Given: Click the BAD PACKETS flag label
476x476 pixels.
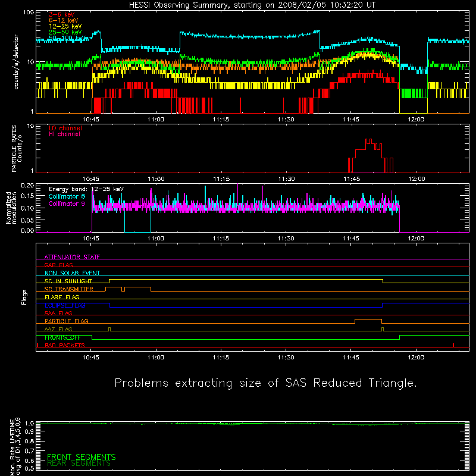Looking at the screenshot, I should (65, 345).
